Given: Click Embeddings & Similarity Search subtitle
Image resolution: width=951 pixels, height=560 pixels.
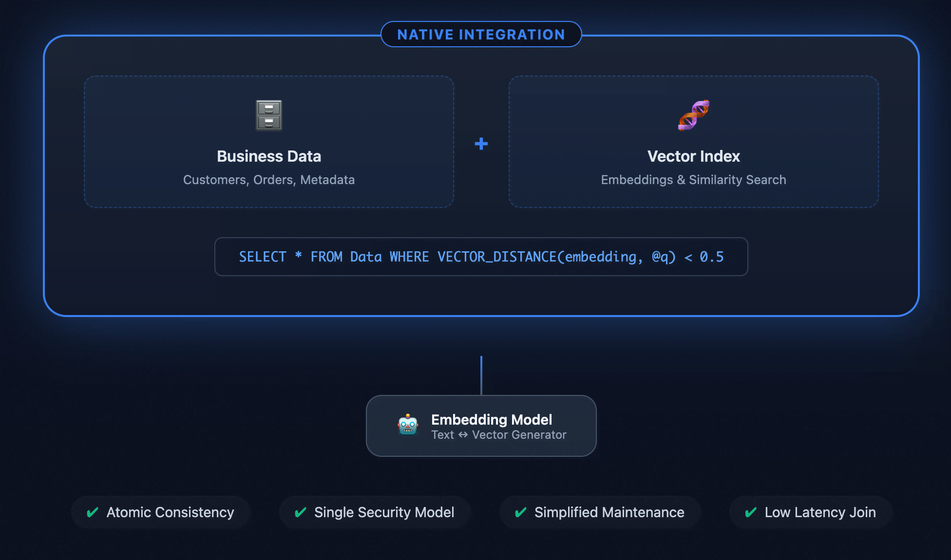Looking at the screenshot, I should pos(694,180).
